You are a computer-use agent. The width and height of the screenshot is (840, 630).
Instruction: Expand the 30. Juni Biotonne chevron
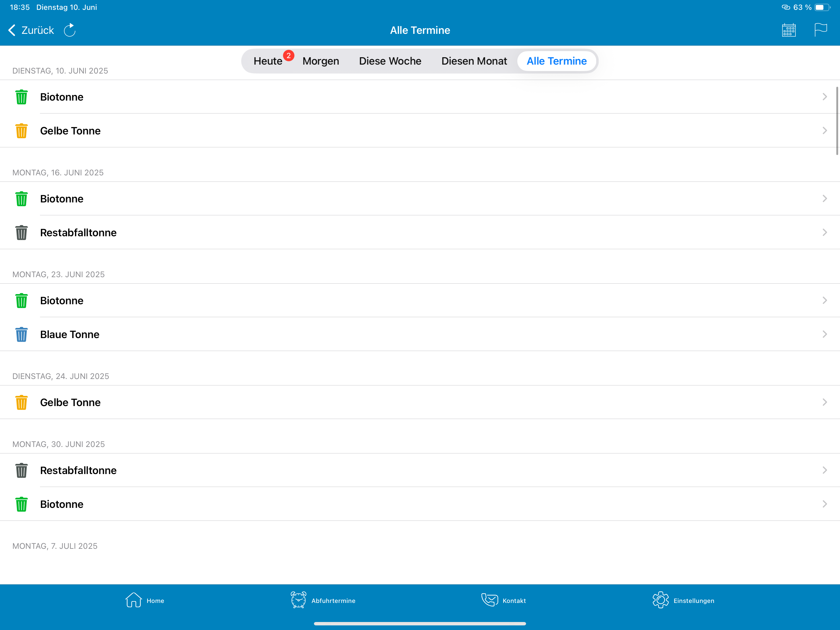coord(824,504)
